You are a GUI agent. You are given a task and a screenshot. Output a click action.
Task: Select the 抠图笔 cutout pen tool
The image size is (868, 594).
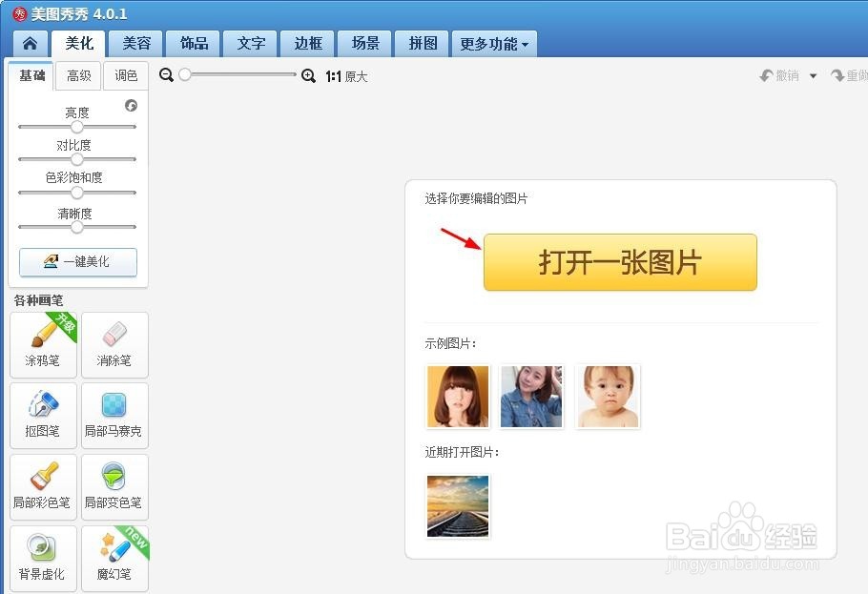(43, 416)
